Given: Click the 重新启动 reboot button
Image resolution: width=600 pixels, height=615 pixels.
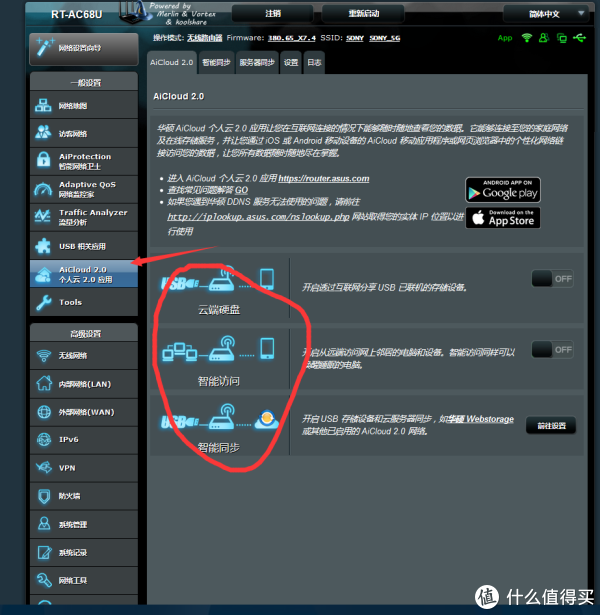Looking at the screenshot, I should (363, 14).
